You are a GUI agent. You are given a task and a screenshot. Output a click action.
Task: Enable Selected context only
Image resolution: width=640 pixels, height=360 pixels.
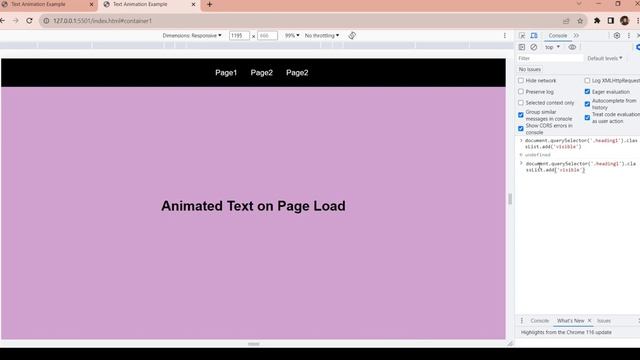521,102
